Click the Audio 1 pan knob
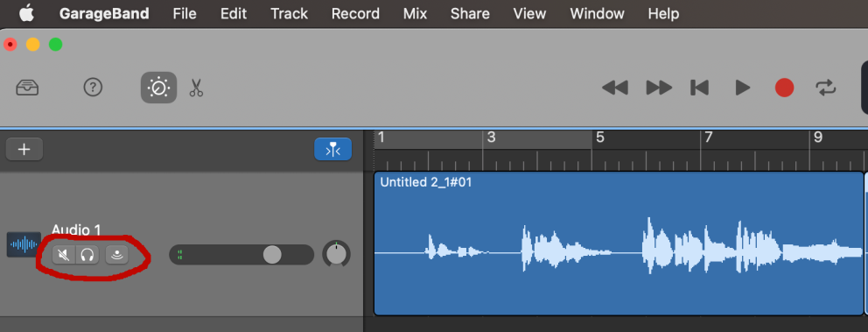 pos(337,254)
